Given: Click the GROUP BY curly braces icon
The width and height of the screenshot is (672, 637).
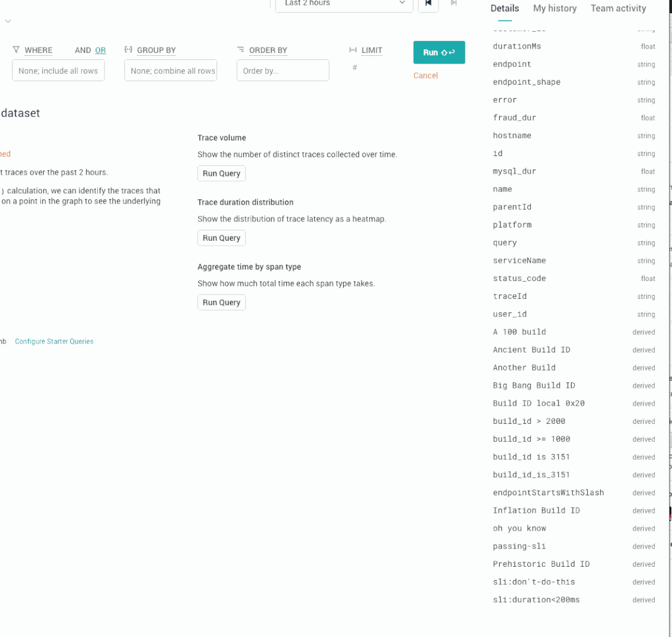Looking at the screenshot, I should click(128, 50).
